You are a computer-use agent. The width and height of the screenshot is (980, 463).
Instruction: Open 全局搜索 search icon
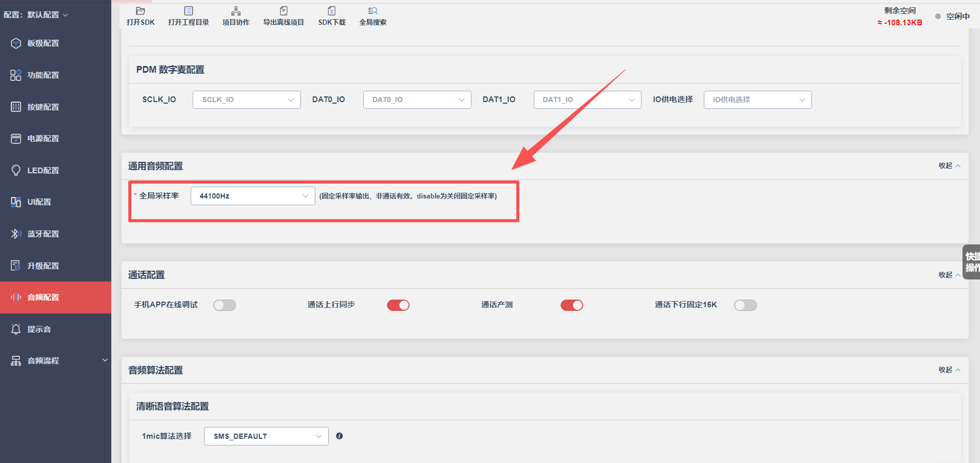coord(373,11)
